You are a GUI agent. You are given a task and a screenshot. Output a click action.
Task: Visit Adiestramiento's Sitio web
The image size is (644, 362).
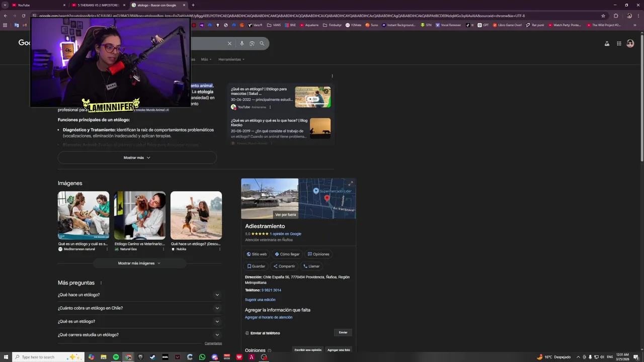coord(257,254)
